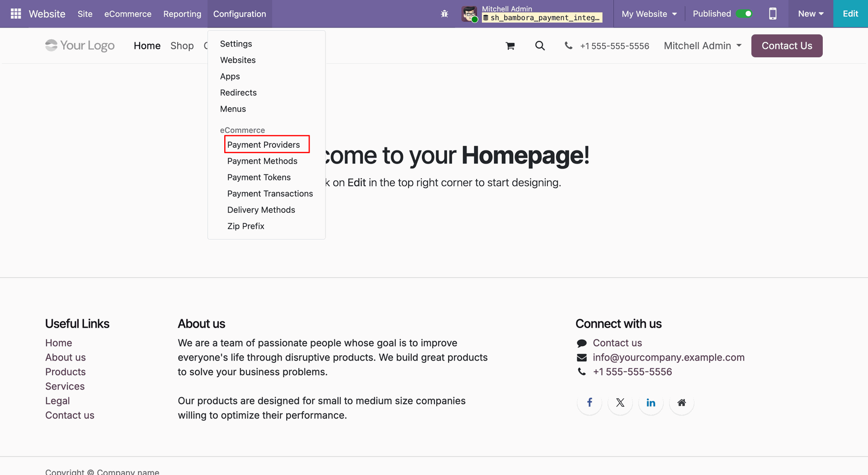The width and height of the screenshot is (868, 475).
Task: Toggle the Published switch off
Action: pos(744,14)
